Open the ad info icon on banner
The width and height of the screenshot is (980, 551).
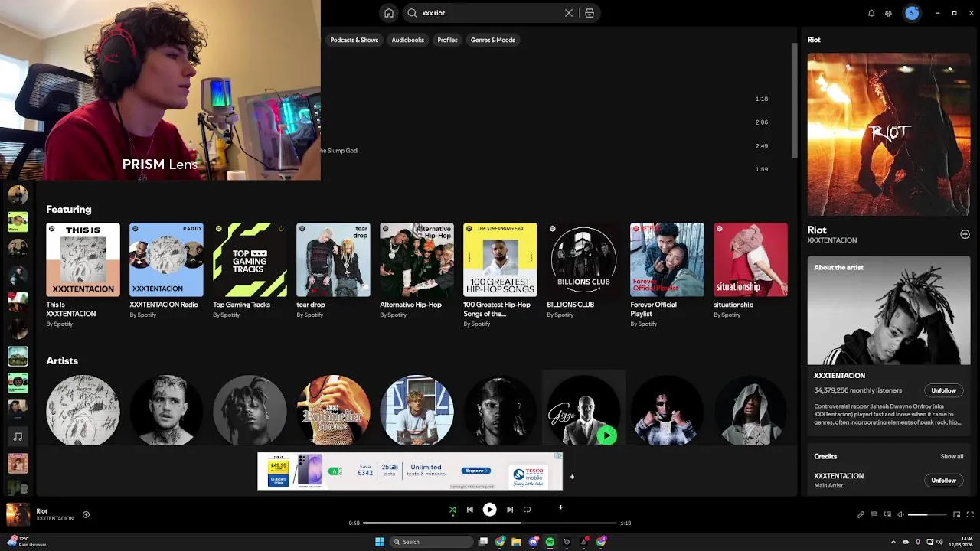click(558, 456)
